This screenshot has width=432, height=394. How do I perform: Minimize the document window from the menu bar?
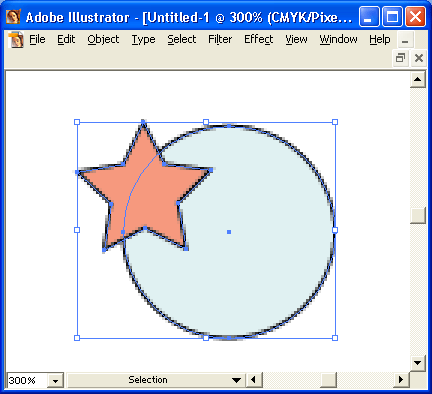[405, 41]
